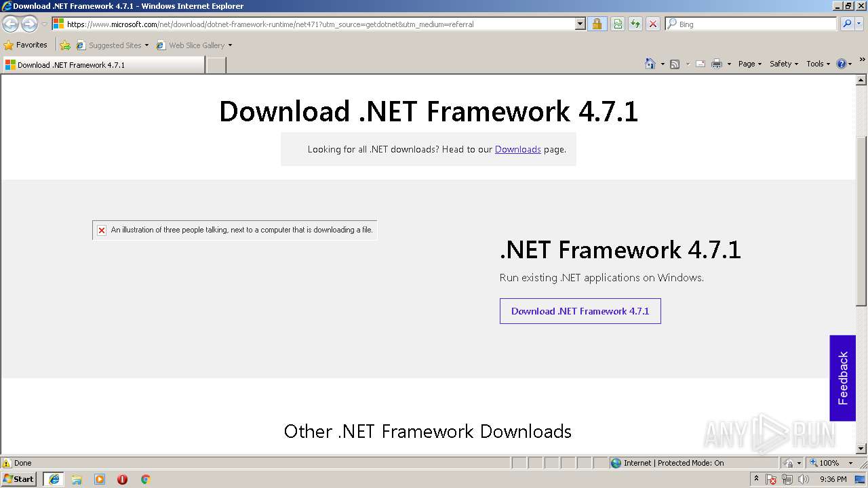Open a new blank tab
The image size is (868, 488).
point(216,65)
